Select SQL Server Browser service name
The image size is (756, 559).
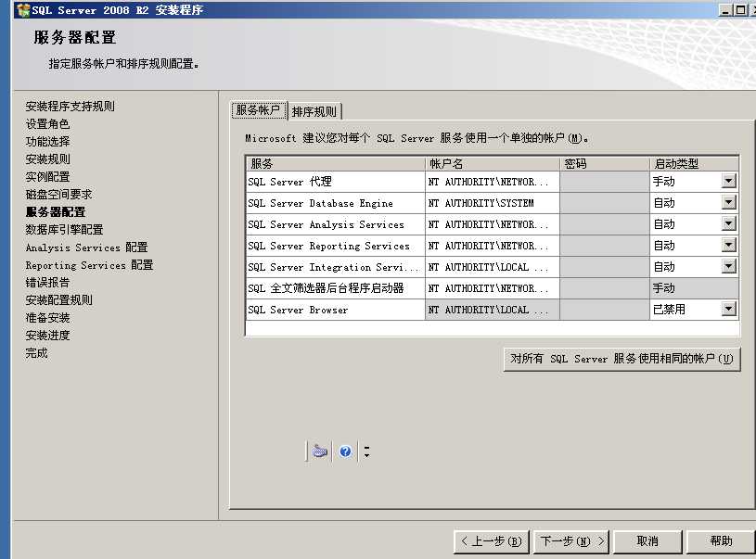click(336, 310)
